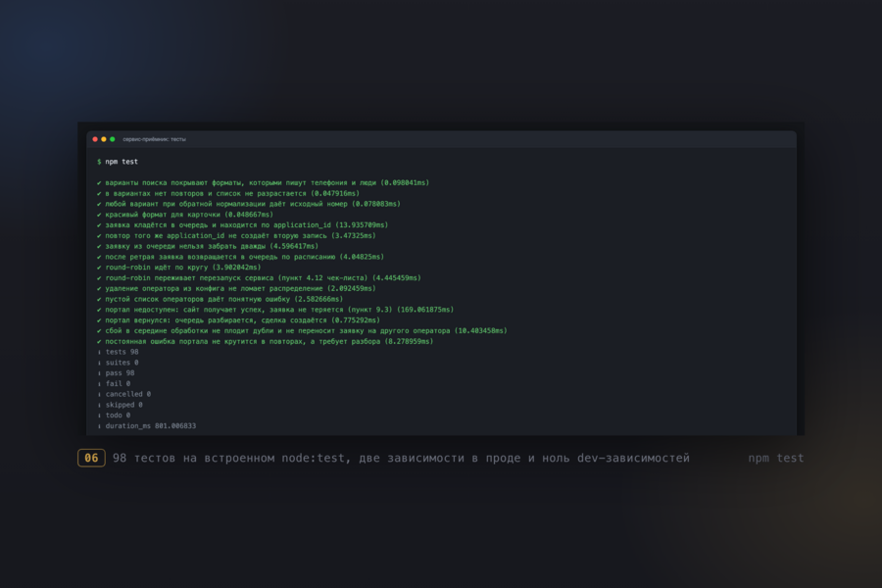Click 'round-robin переживает перезапуск сервиса' line

click(x=259, y=278)
